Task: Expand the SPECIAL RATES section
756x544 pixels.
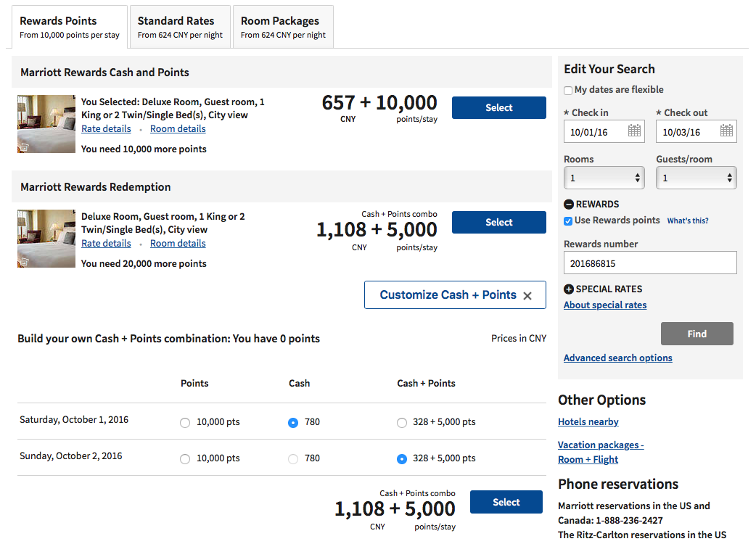Action: coord(568,289)
